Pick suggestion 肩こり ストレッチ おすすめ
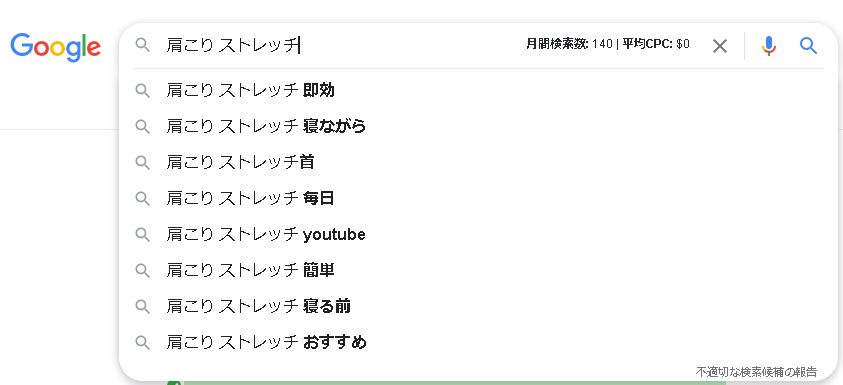Image resolution: width=843 pixels, height=385 pixels. (478, 342)
